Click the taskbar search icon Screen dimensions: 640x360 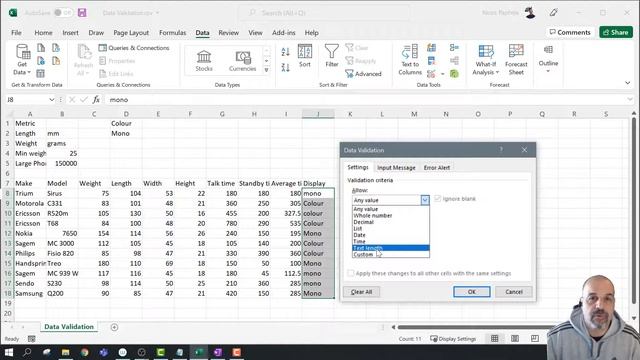pos(27,352)
